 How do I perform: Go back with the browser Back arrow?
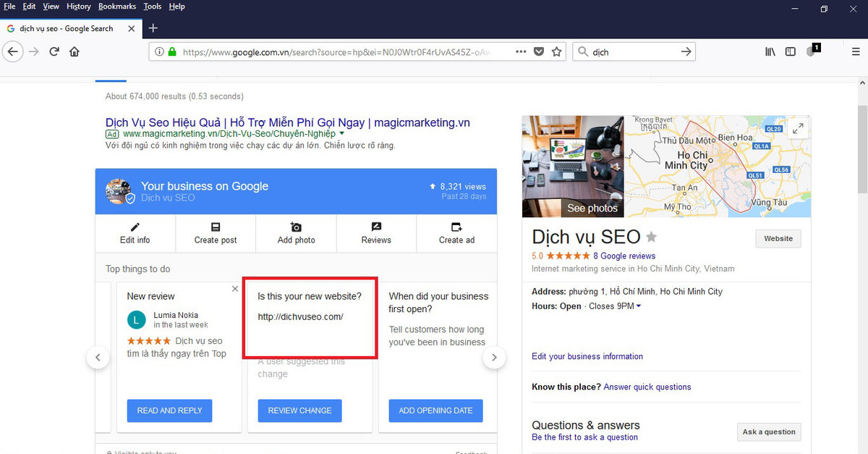tap(12, 51)
